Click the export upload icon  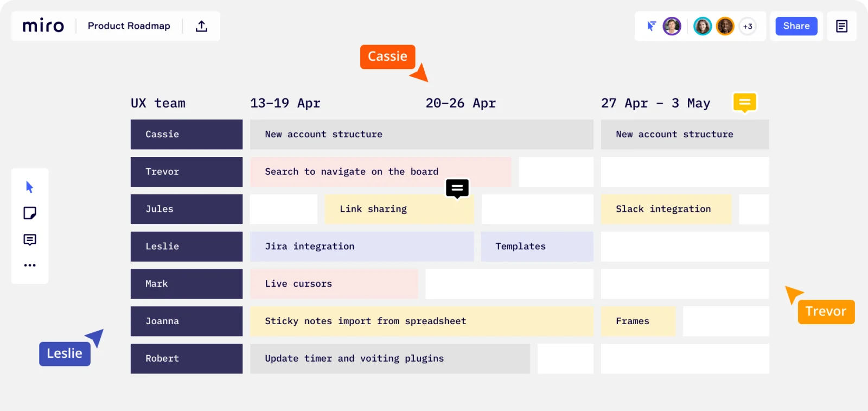[x=202, y=26]
